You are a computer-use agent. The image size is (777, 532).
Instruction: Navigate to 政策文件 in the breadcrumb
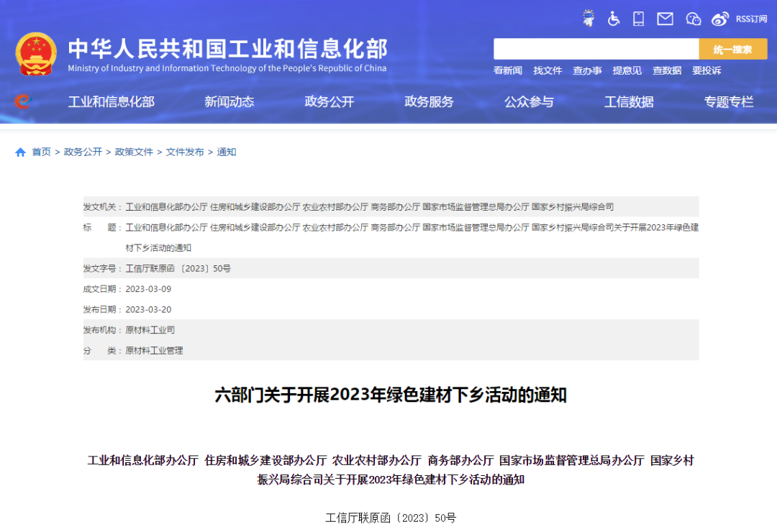[133, 152]
